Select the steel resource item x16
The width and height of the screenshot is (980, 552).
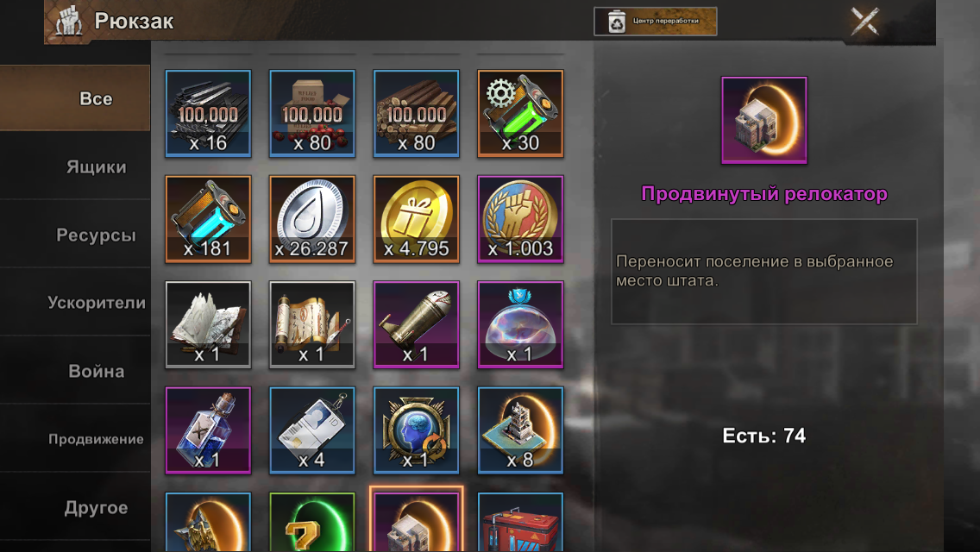[208, 113]
